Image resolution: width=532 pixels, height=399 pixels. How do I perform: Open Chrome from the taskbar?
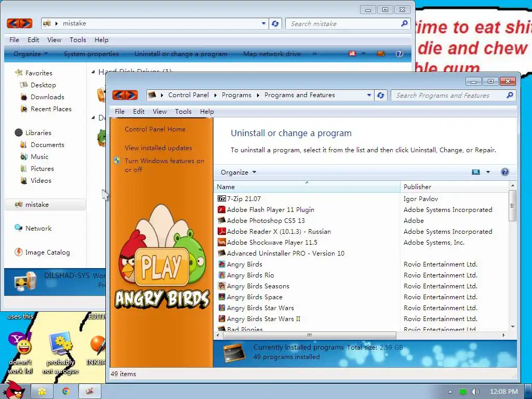click(x=66, y=391)
